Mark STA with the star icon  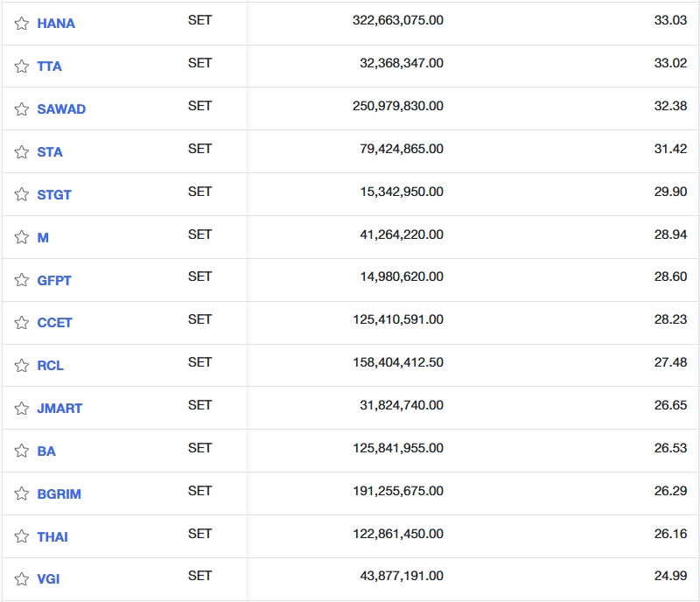tap(22, 152)
